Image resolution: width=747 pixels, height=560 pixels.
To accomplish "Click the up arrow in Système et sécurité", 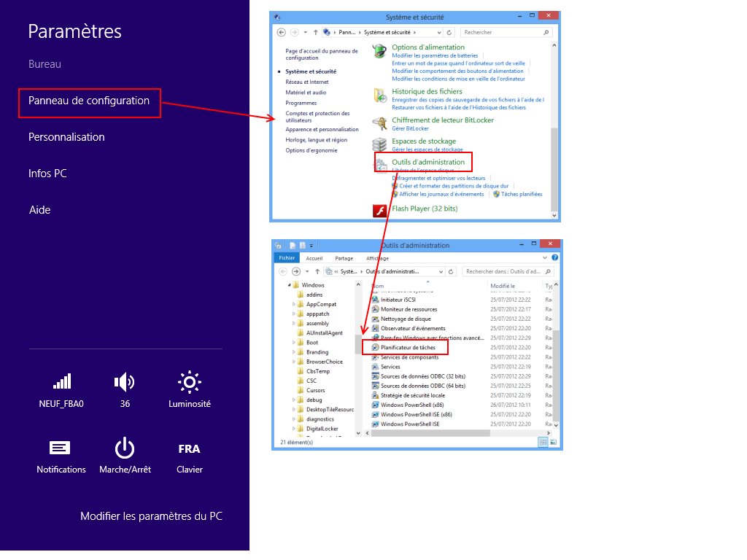I will [x=315, y=32].
